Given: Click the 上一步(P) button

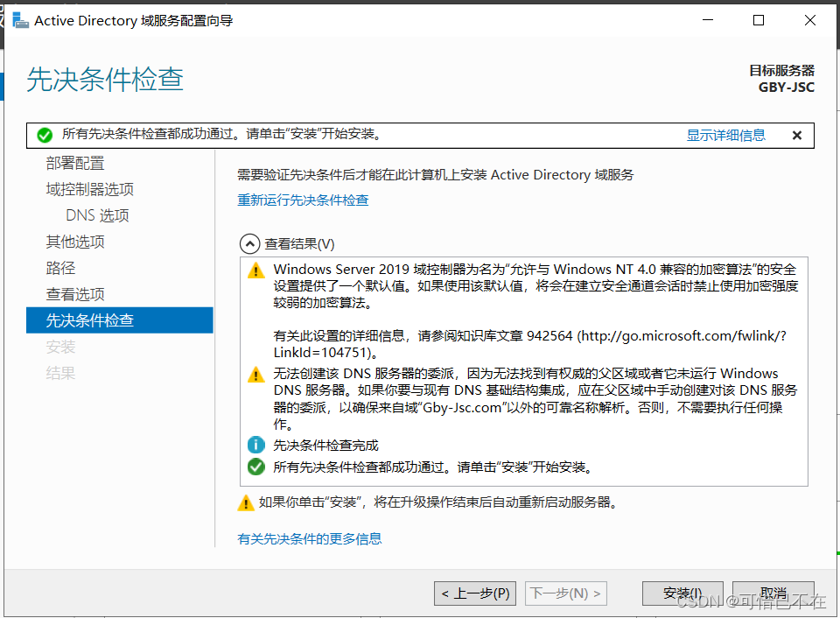Looking at the screenshot, I should tap(475, 593).
